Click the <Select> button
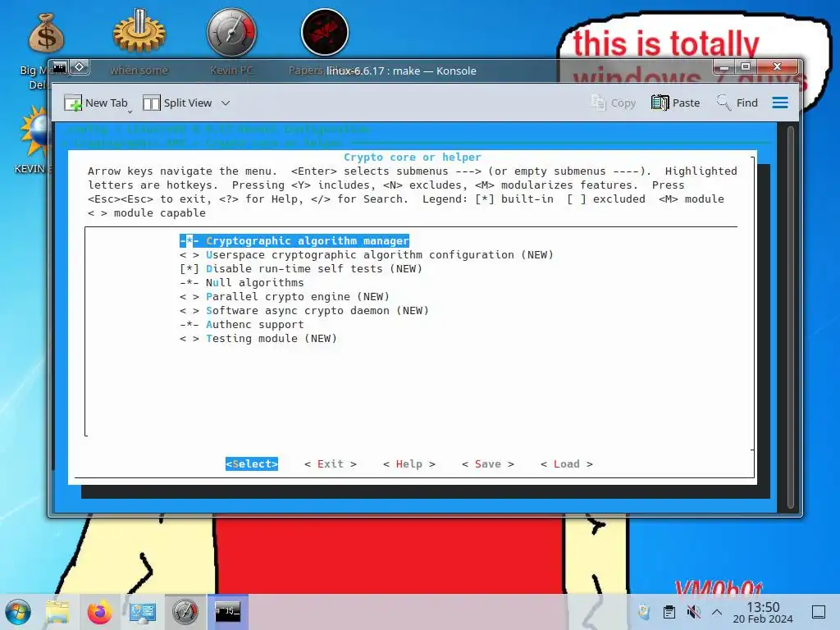Viewport: 840px width, 630px height. (252, 464)
